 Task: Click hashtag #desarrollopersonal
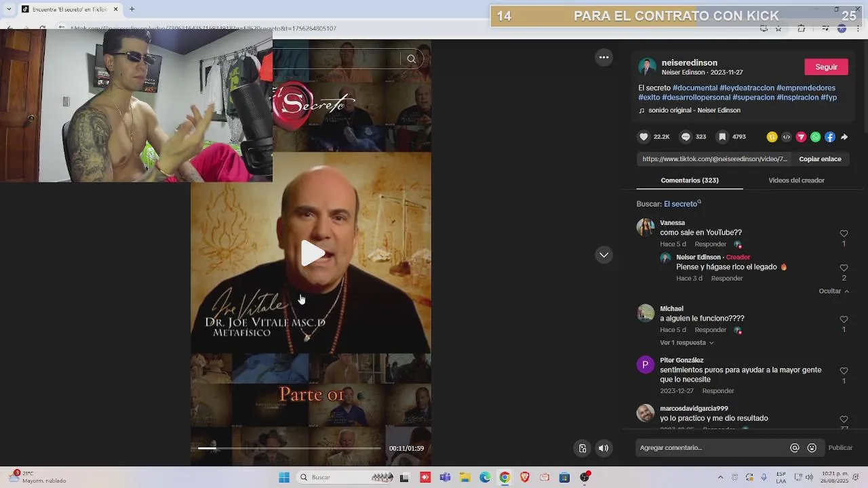696,98
